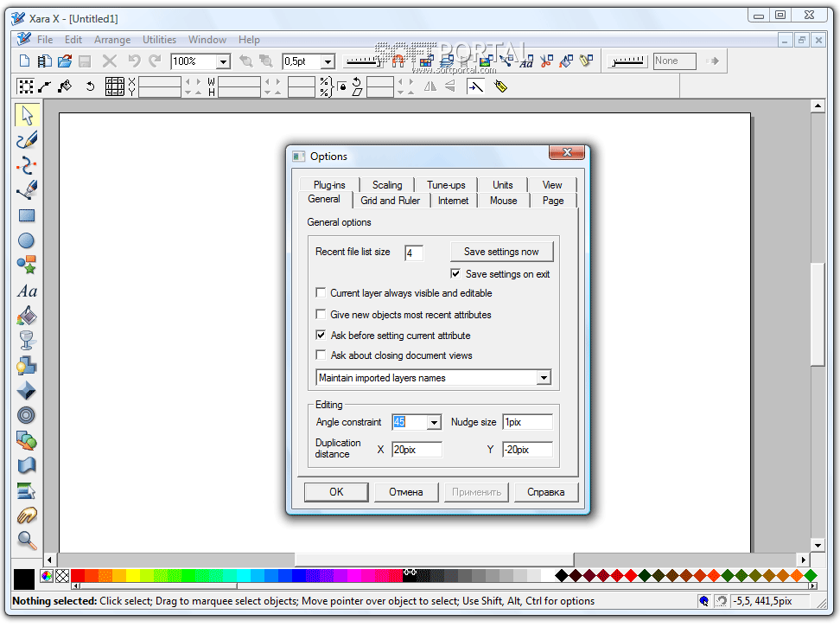Switch to the Page tab

(553, 201)
